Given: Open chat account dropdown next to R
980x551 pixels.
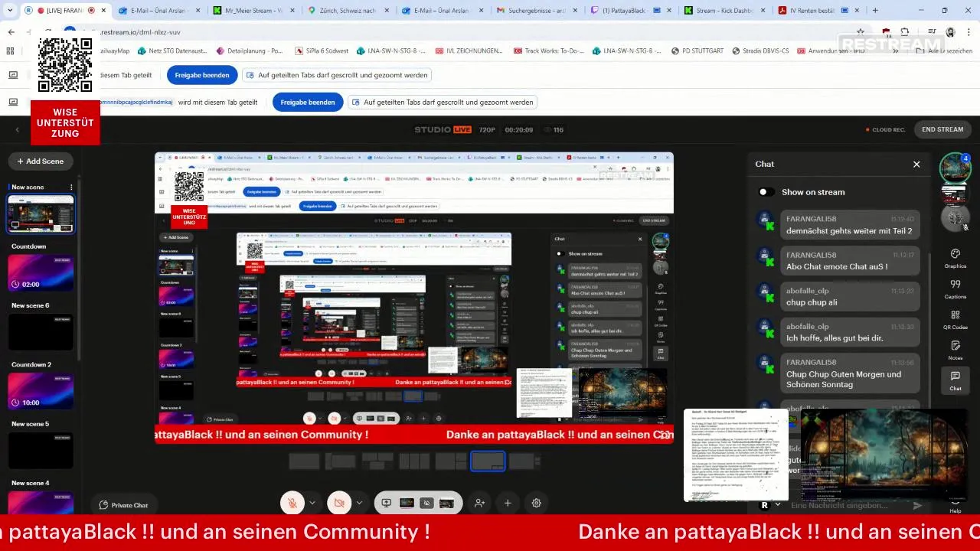Looking at the screenshot, I should [778, 505].
